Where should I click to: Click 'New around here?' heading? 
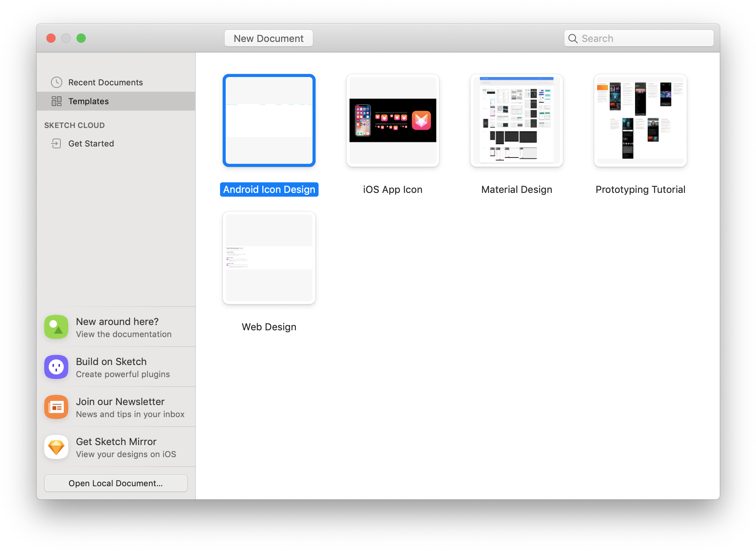click(x=117, y=322)
